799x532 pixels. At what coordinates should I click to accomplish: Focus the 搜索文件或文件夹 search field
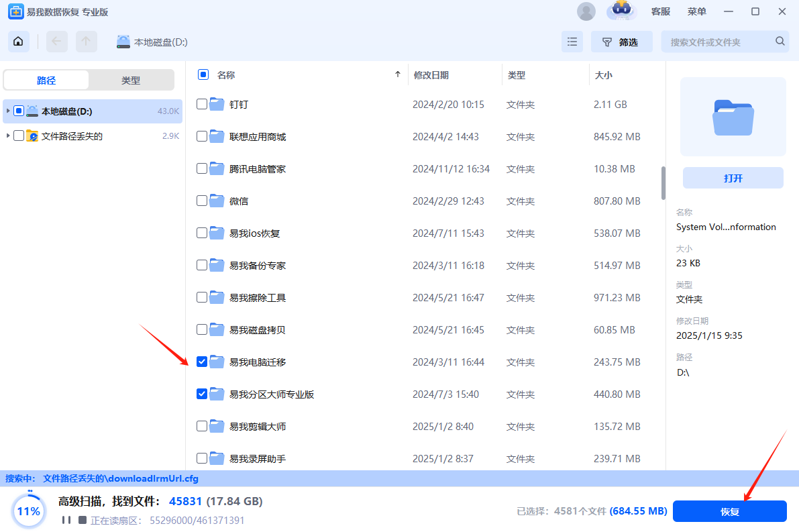[x=725, y=42]
